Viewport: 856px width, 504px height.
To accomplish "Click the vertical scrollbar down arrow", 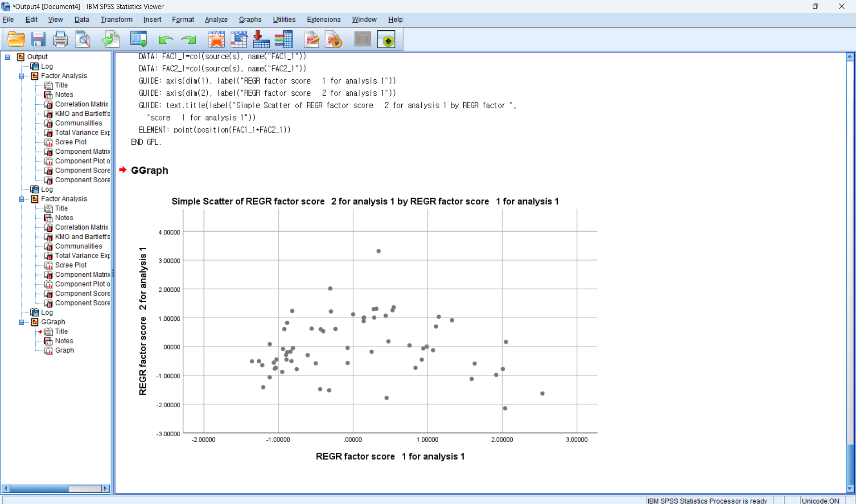I will pos(850,489).
